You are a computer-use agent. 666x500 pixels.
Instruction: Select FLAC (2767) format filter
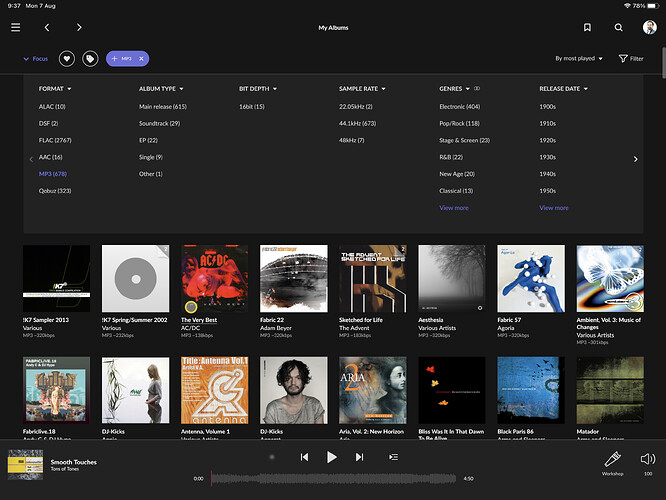pos(55,140)
